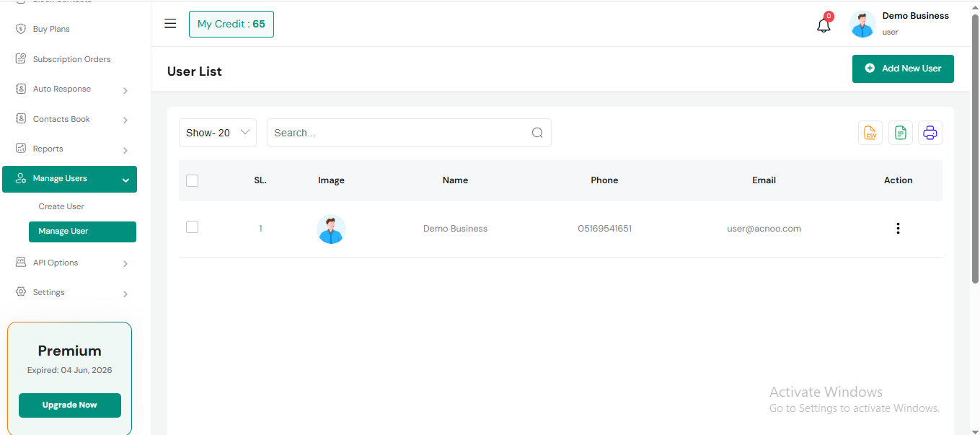Click the CSV export icon
980x435 pixels.
click(x=870, y=133)
